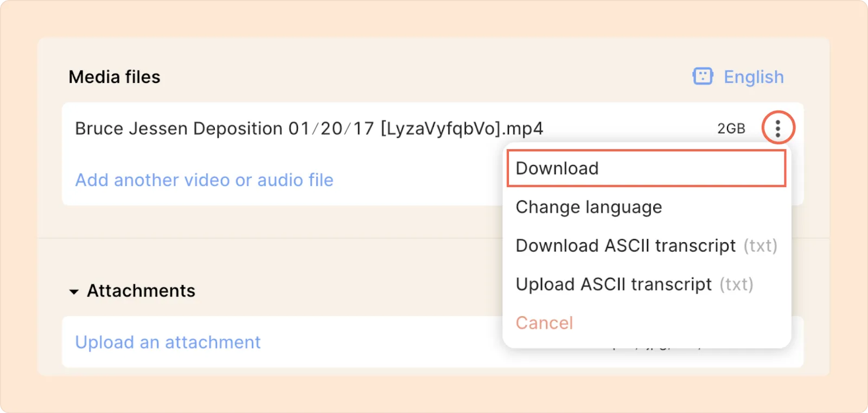
Task: Cancel the file options menu
Action: [544, 323]
